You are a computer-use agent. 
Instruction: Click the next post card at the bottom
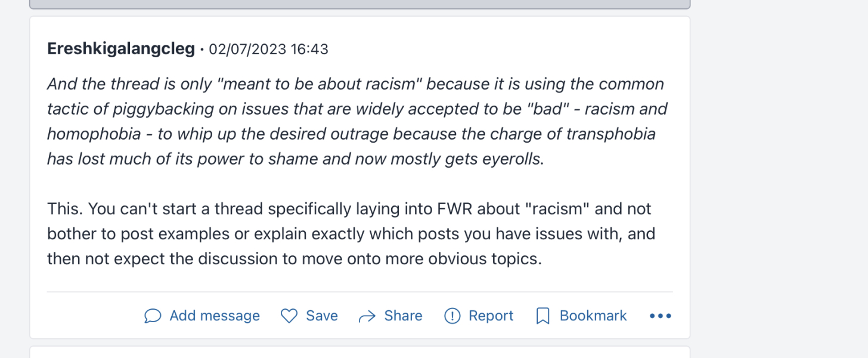359,352
